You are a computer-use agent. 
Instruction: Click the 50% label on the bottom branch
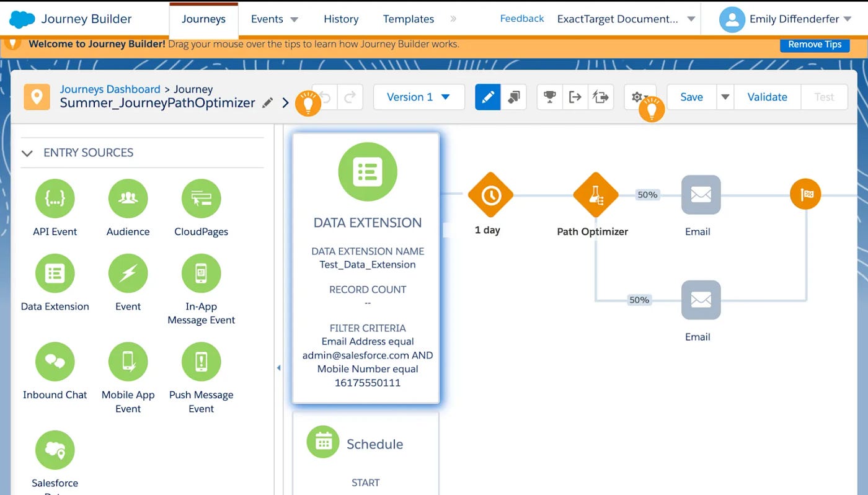(639, 300)
